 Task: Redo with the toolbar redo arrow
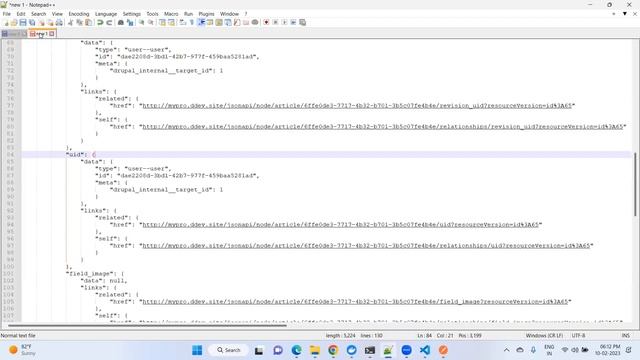[109, 22]
